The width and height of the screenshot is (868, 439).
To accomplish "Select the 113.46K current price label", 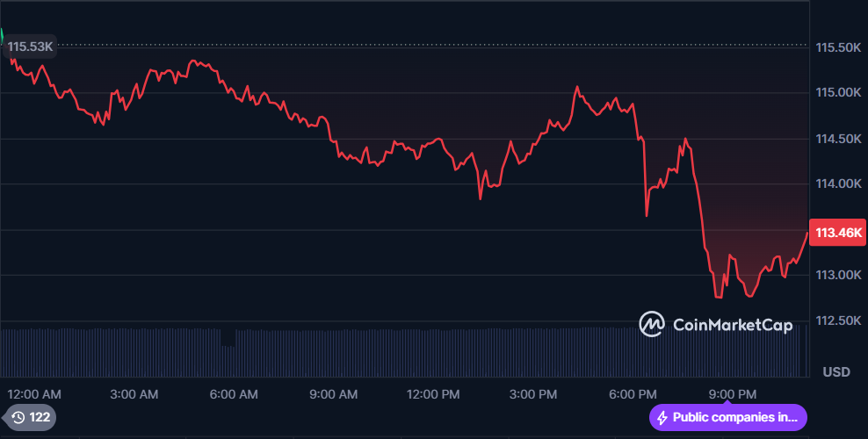I will [x=838, y=232].
